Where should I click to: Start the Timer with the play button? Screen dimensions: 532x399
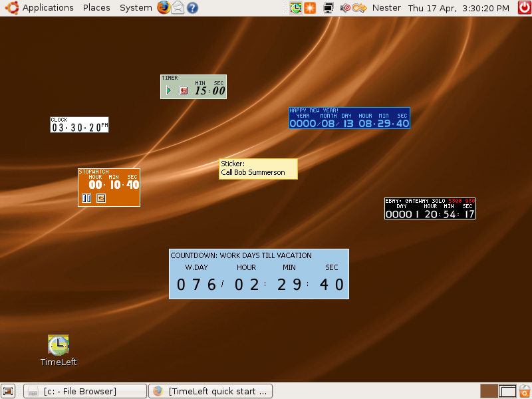pyautogui.click(x=169, y=90)
